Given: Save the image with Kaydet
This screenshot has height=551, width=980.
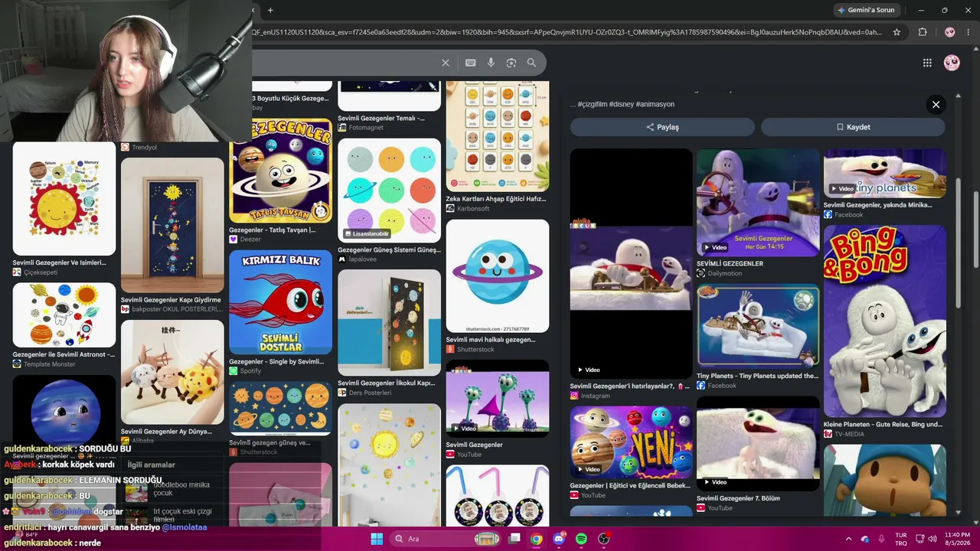Looking at the screenshot, I should pos(853,127).
